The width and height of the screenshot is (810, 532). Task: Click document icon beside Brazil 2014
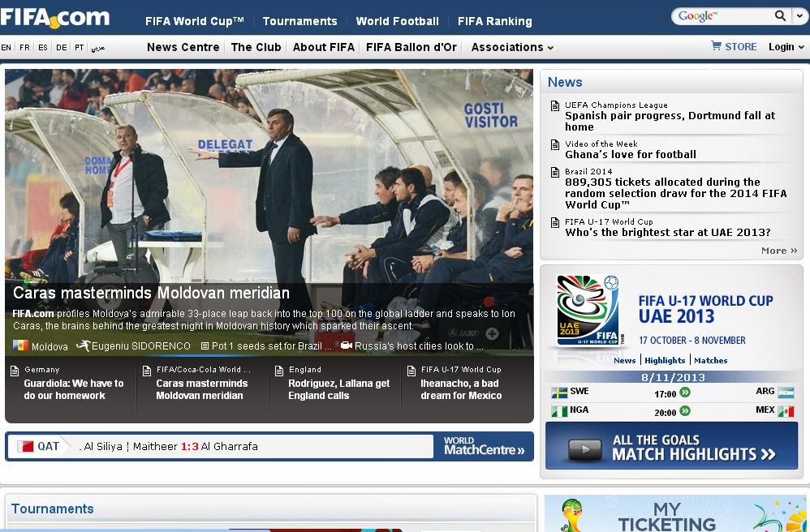tap(555, 172)
